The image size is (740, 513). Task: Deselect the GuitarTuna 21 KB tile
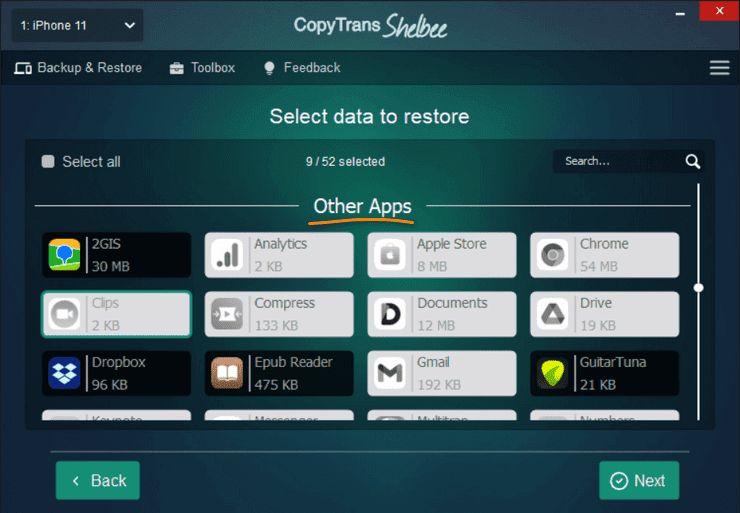pyautogui.click(x=605, y=373)
